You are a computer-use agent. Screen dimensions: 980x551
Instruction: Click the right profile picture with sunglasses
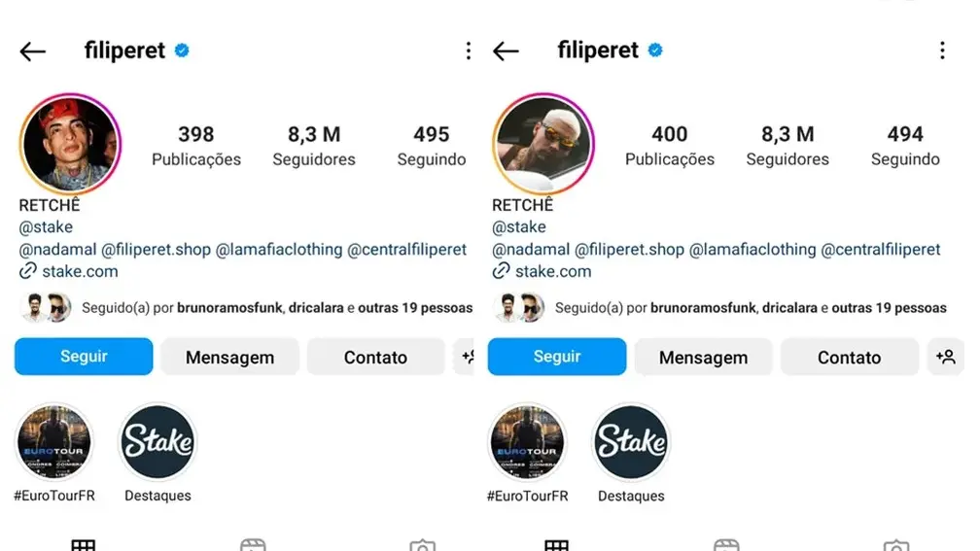pyautogui.click(x=543, y=144)
